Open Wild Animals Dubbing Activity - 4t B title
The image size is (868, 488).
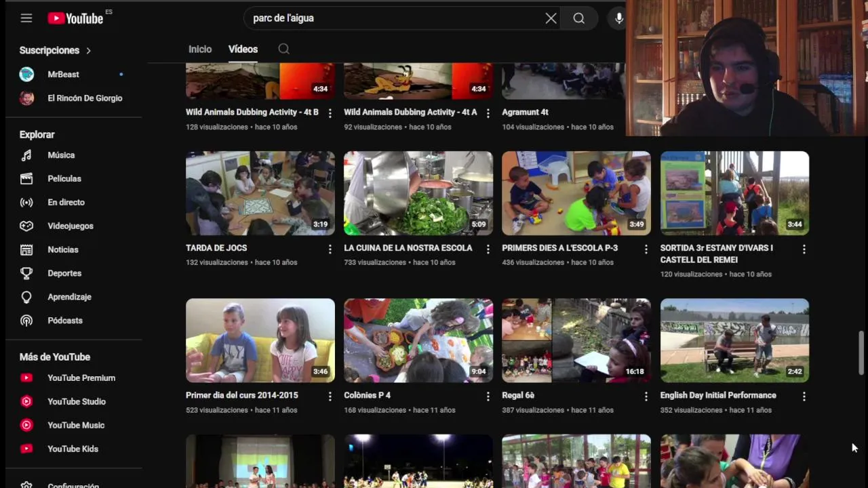click(252, 112)
